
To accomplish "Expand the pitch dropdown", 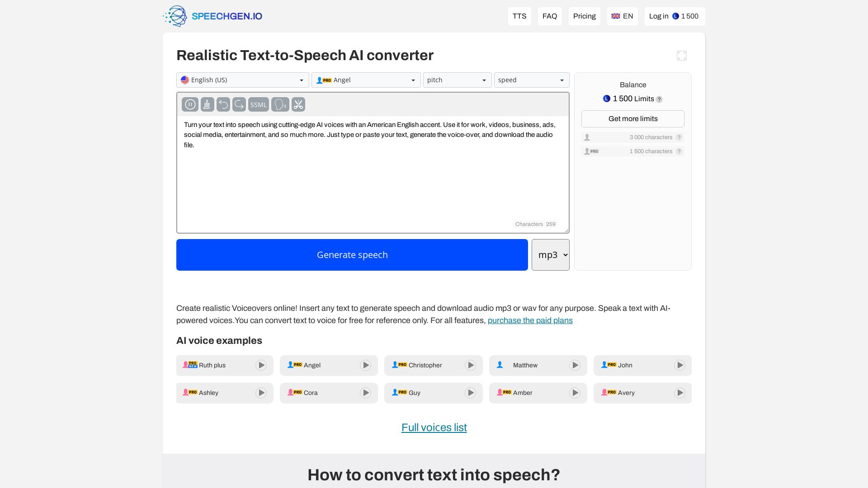I will 457,80.
